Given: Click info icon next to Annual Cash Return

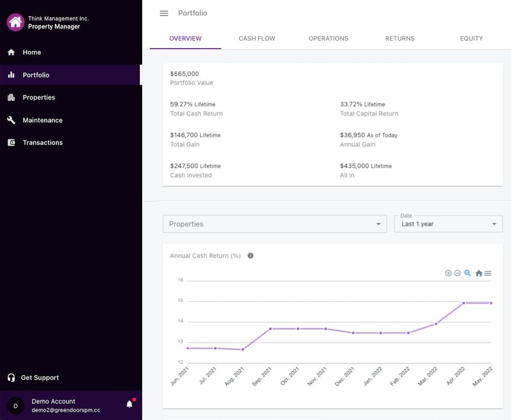Looking at the screenshot, I should [x=250, y=255].
